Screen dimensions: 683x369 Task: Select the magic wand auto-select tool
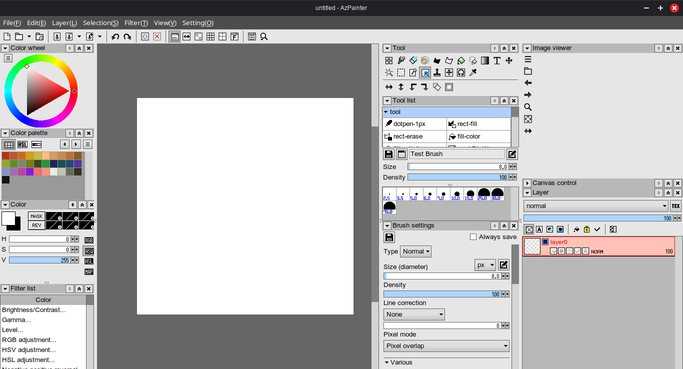coord(389,73)
